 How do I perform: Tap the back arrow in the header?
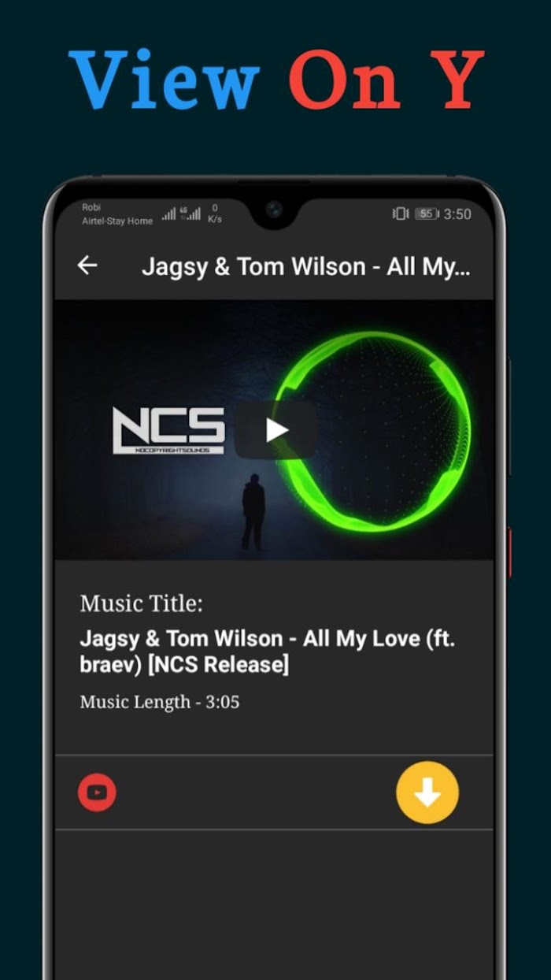point(87,265)
